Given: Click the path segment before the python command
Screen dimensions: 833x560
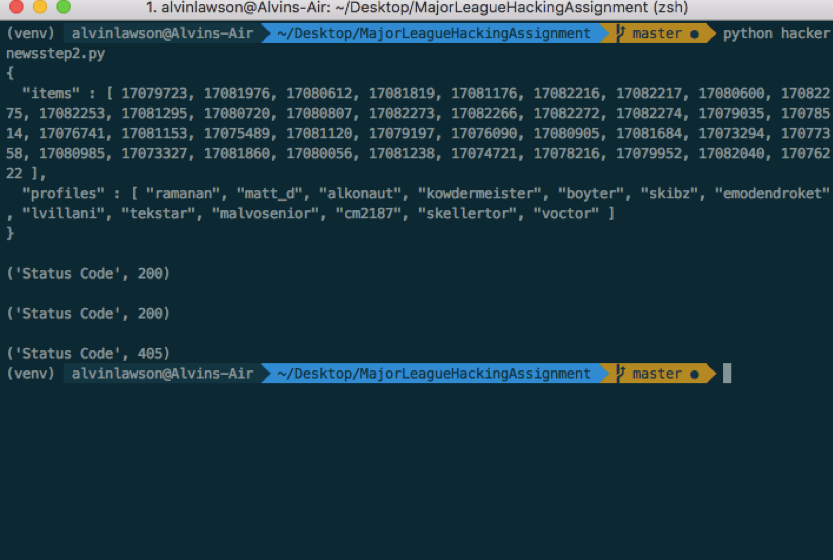Looking at the screenshot, I should click(x=434, y=33).
